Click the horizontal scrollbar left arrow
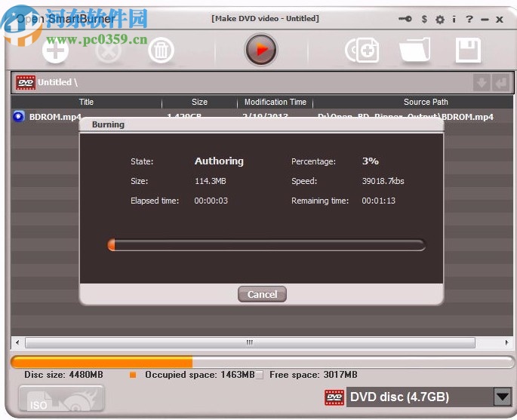 (x=17, y=342)
